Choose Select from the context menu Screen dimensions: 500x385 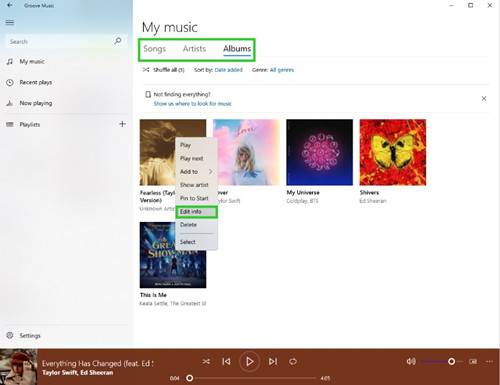tap(197, 242)
